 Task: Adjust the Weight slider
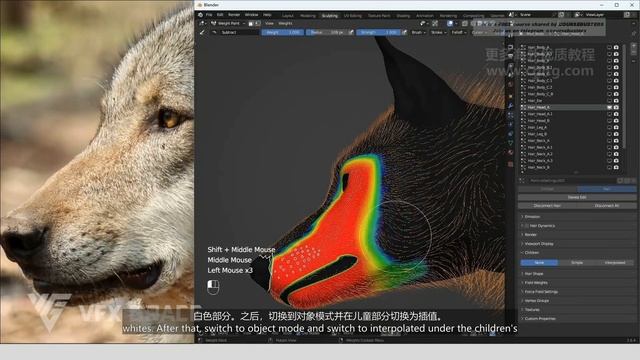(x=282, y=32)
